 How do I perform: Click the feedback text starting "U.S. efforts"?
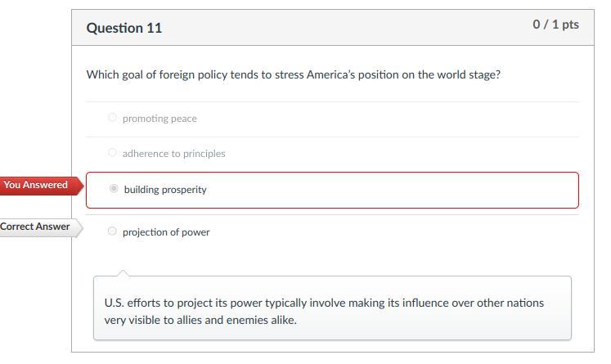[324, 303]
